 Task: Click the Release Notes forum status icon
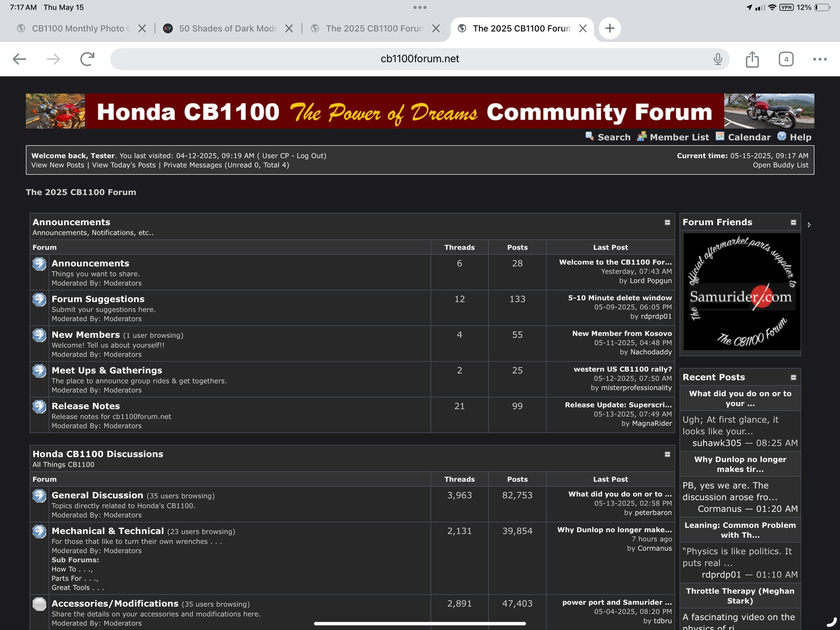39,406
